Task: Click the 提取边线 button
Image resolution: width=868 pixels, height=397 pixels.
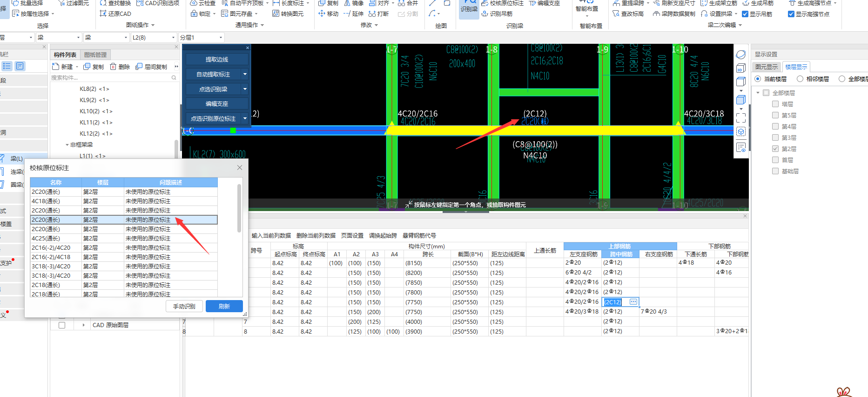Action: click(x=217, y=59)
